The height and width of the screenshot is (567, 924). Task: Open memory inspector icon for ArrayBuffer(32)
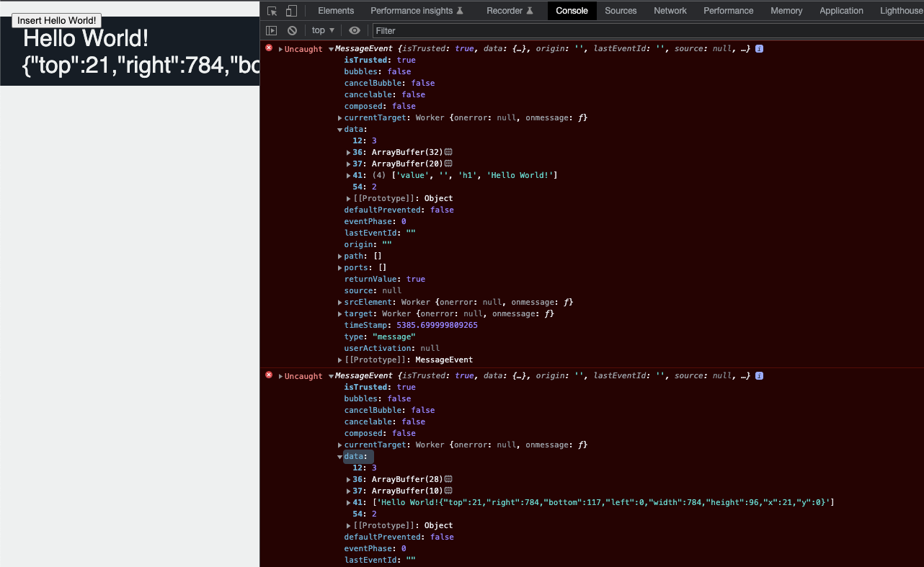click(x=448, y=152)
